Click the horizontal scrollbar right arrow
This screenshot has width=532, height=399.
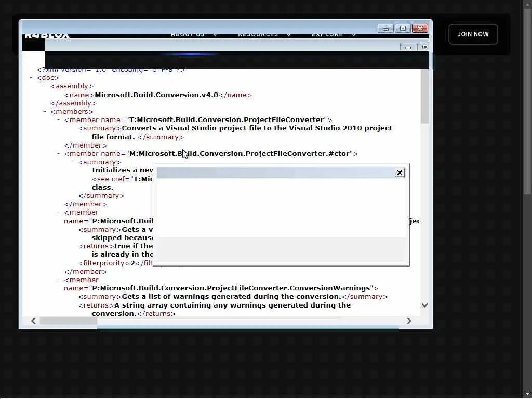[x=409, y=321]
